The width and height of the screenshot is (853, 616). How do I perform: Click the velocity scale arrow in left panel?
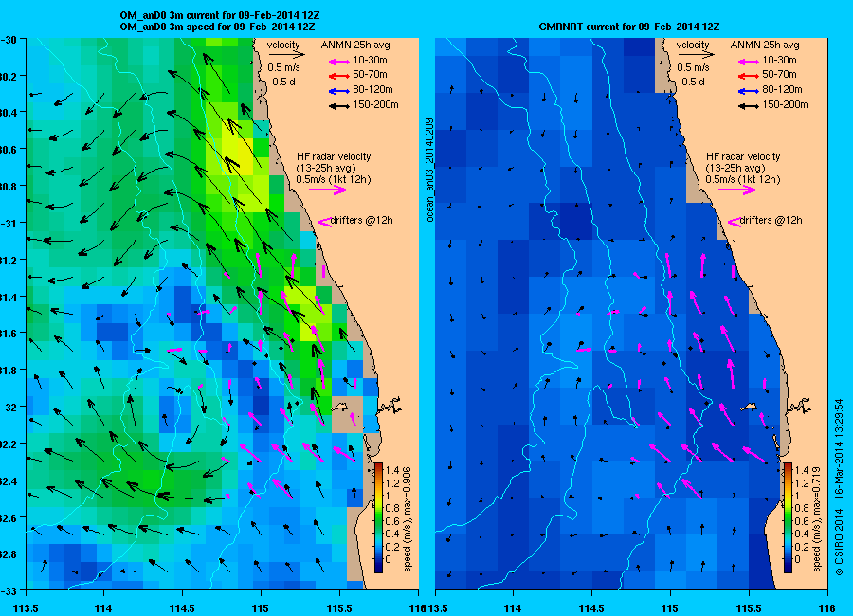[x=286, y=54]
